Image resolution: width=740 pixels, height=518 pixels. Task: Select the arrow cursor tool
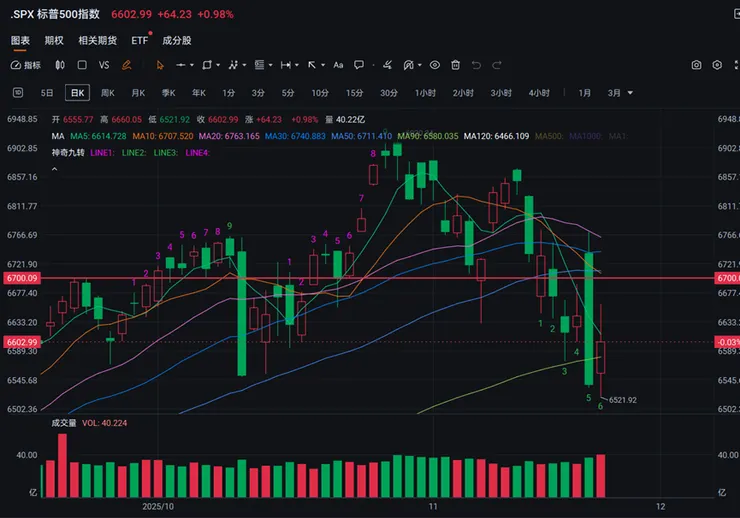pyautogui.click(x=159, y=65)
